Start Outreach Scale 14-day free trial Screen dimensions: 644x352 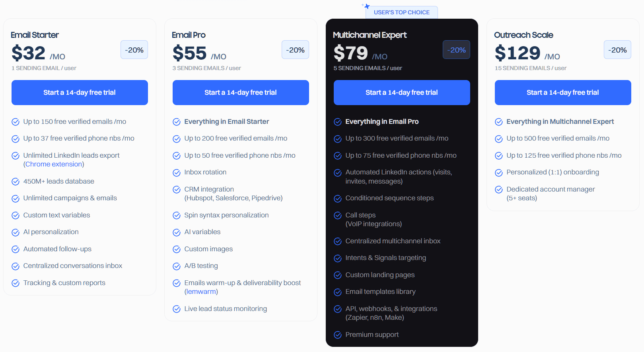[563, 92]
